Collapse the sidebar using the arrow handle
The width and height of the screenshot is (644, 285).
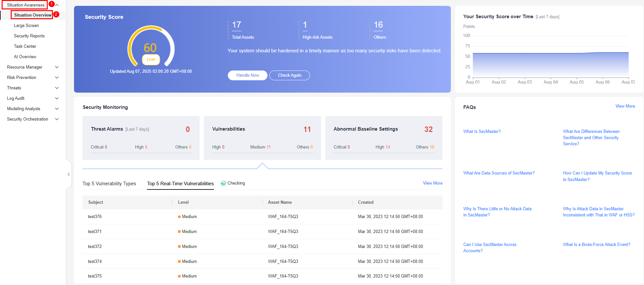coord(68,174)
